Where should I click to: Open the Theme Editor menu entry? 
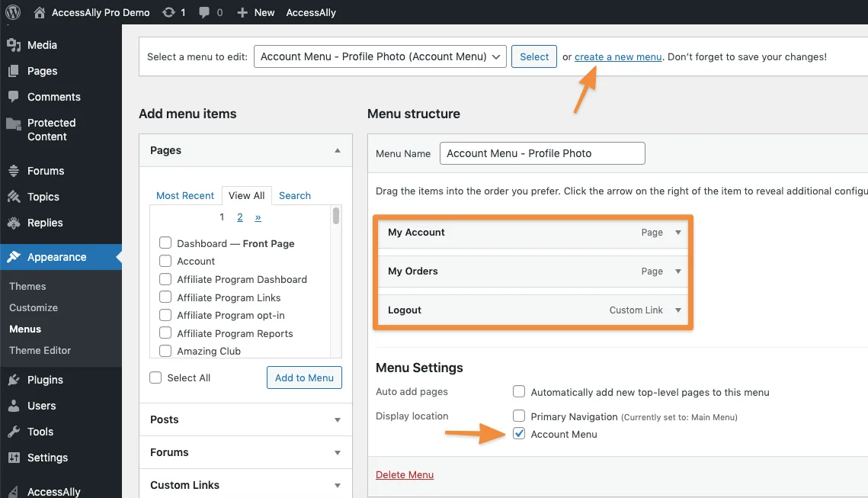(40, 350)
